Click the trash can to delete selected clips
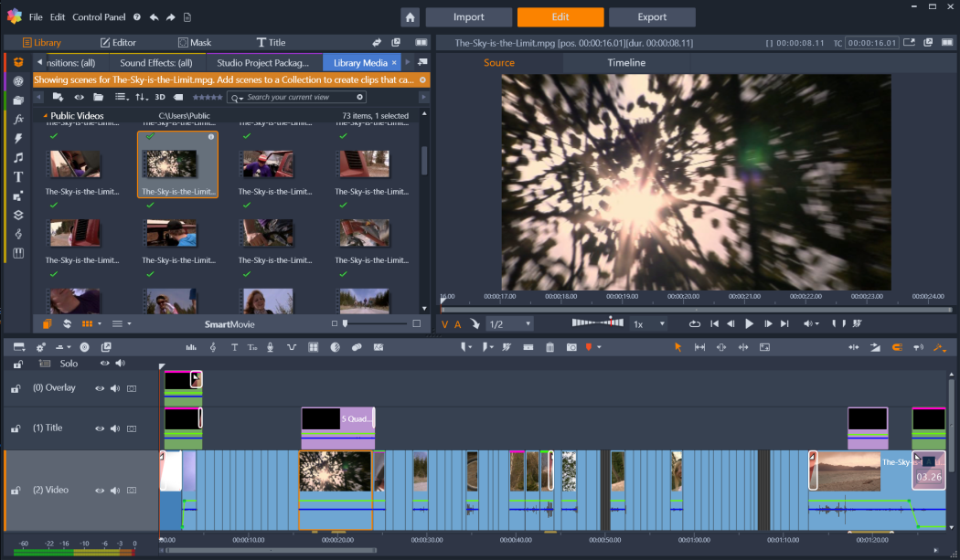 pos(549,346)
